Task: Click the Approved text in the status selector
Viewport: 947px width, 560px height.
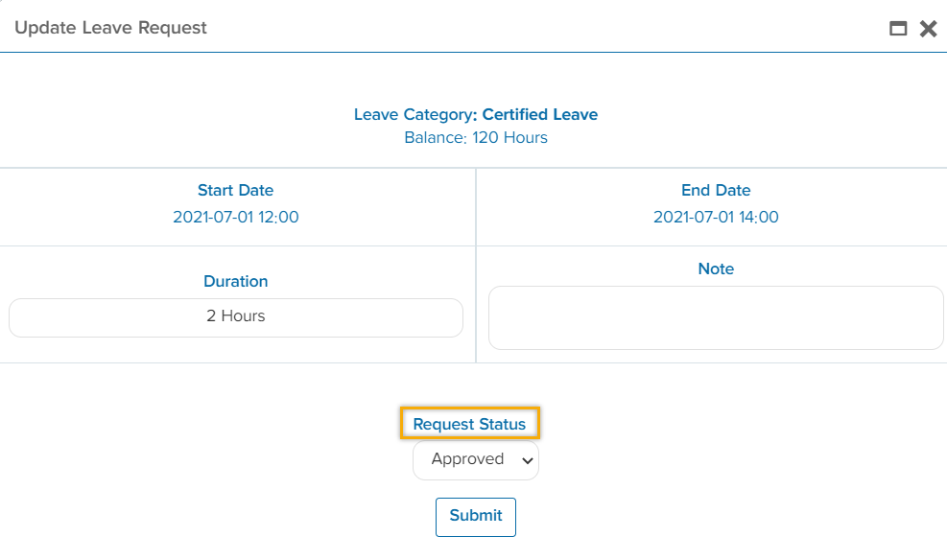Action: pyautogui.click(x=467, y=459)
